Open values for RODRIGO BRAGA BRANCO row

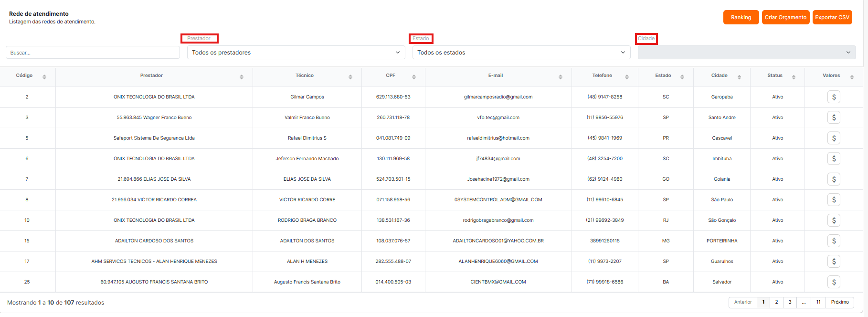(x=834, y=220)
